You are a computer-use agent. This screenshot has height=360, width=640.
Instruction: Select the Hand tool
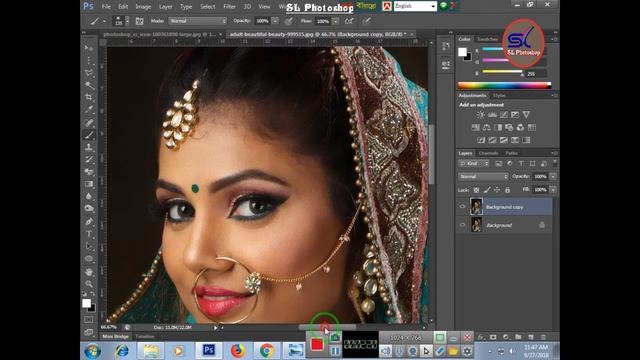click(x=89, y=271)
